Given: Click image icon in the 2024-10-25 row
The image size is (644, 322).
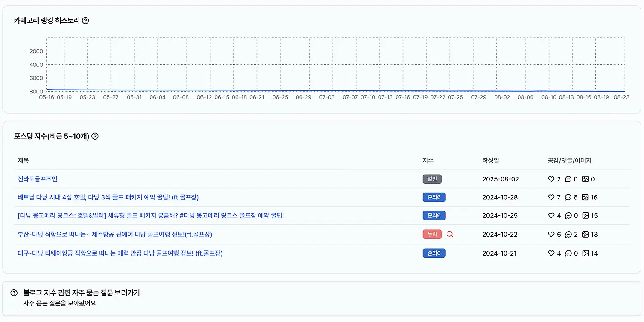Looking at the screenshot, I should coord(585,216).
